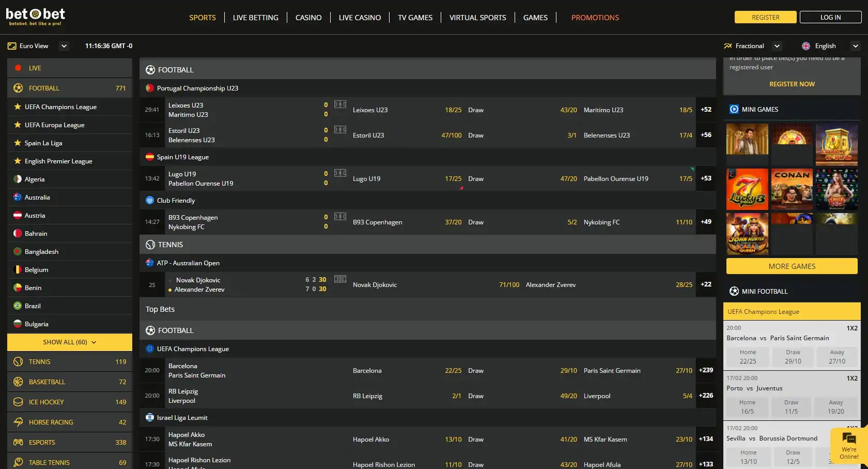Open the Lucky 8 mini game thumbnail
Viewport: 868px width, 469px height.
pyautogui.click(x=747, y=189)
